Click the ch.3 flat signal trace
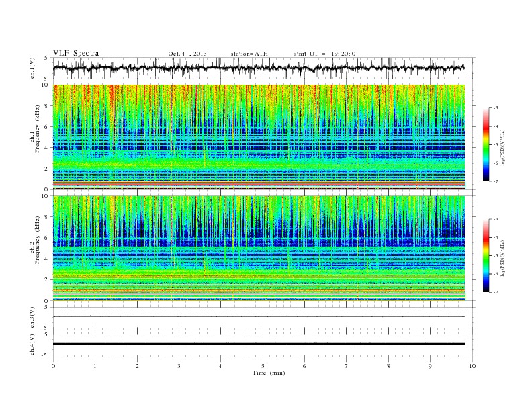Image resolution: width=532 pixels, height=411 pixels. click(259, 317)
